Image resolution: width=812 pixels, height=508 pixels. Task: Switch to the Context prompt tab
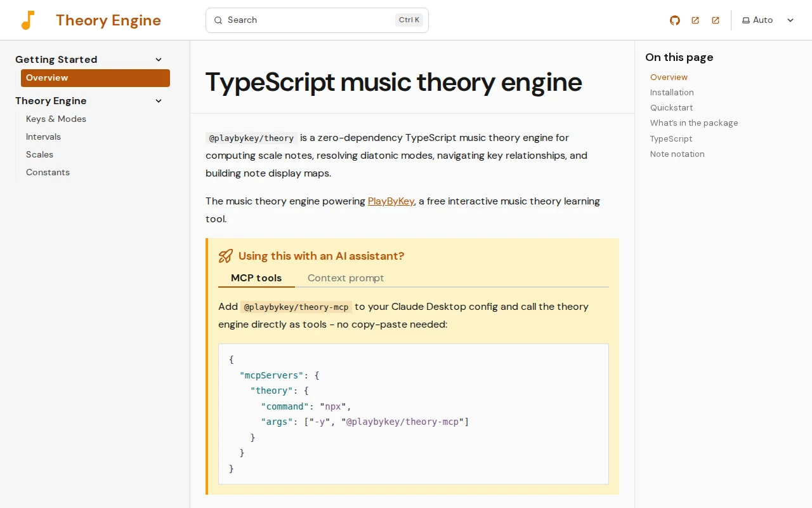346,278
